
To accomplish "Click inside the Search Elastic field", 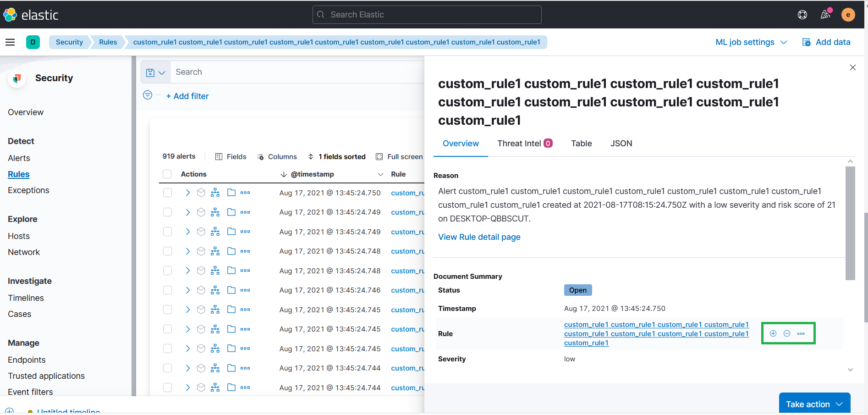I will [426, 14].
